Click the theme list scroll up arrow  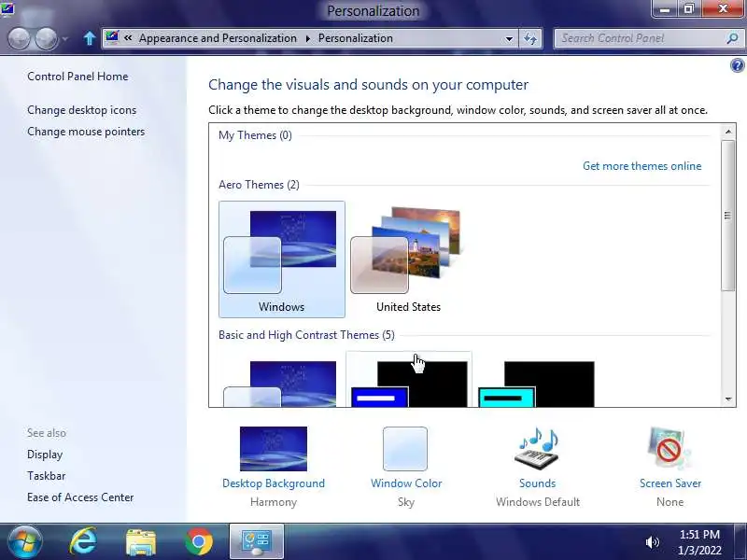pos(728,132)
